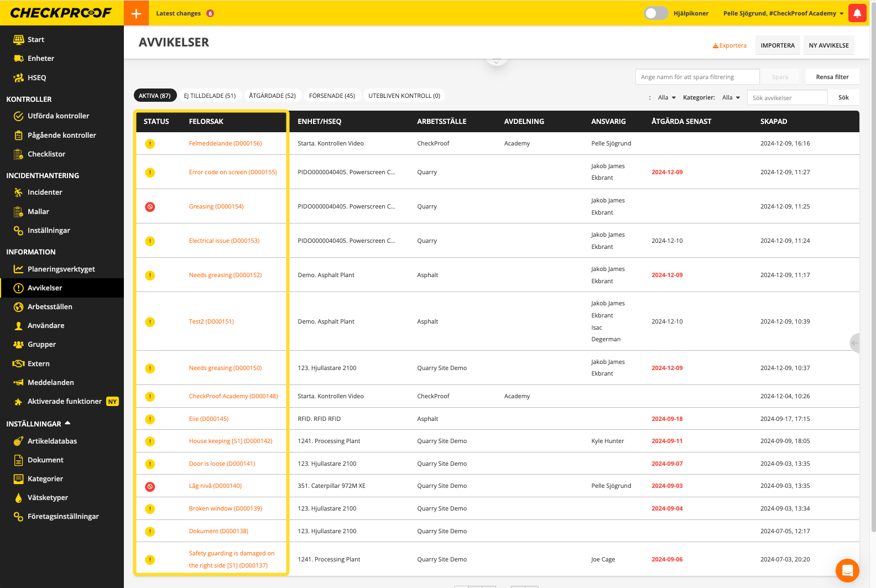Image resolution: width=876 pixels, height=588 pixels.
Task: Switch to Åtgärdade (52) tab
Action: tap(272, 96)
